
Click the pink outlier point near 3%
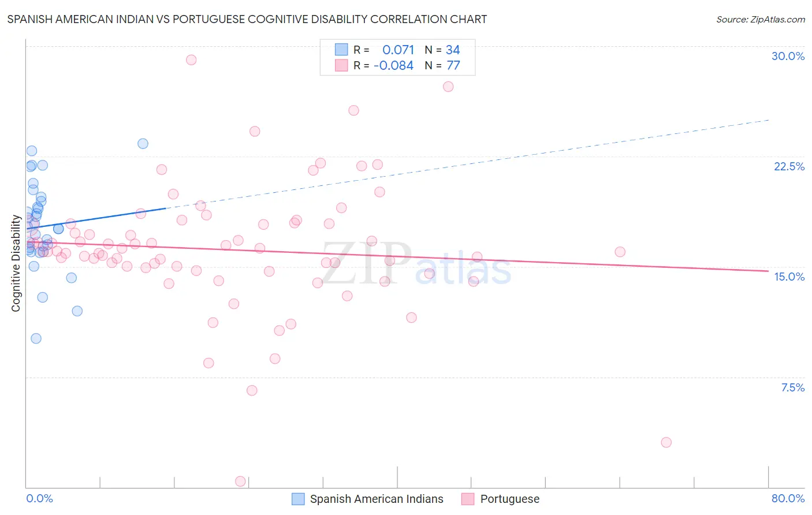click(666, 442)
